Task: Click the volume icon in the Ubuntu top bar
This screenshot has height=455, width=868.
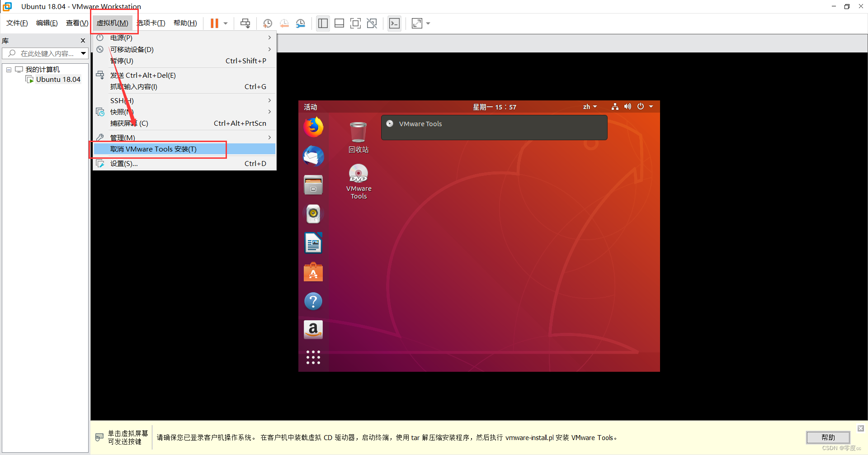Action: pos(627,107)
